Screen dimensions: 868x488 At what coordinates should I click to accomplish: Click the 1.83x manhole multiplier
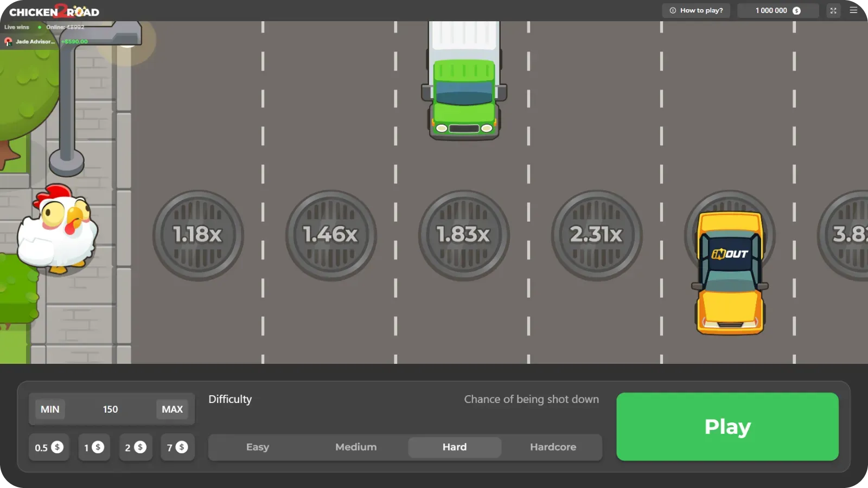(464, 235)
